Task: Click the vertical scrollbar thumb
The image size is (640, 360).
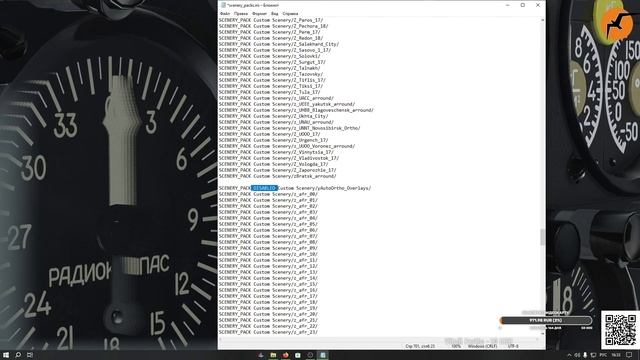Action: pyautogui.click(x=542, y=237)
